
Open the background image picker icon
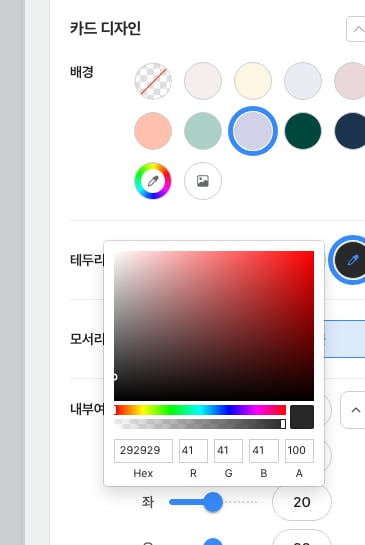(203, 181)
